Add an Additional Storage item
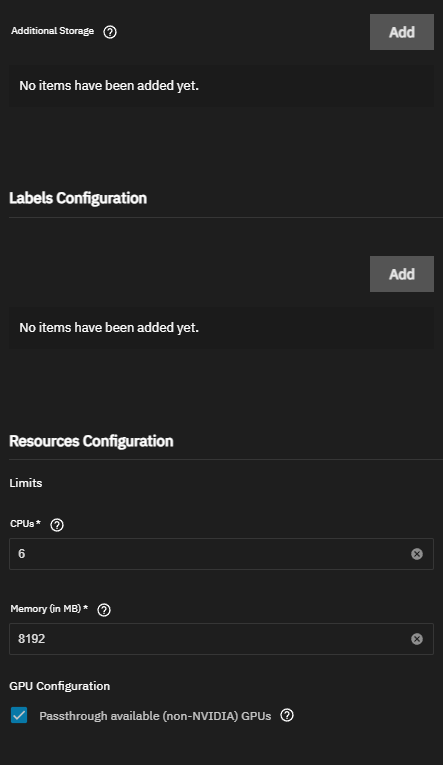 [x=402, y=32]
